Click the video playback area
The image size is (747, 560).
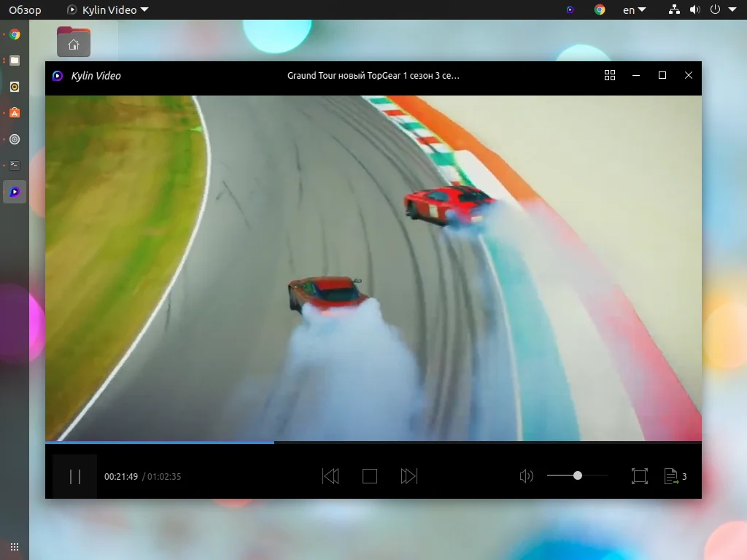click(x=373, y=268)
